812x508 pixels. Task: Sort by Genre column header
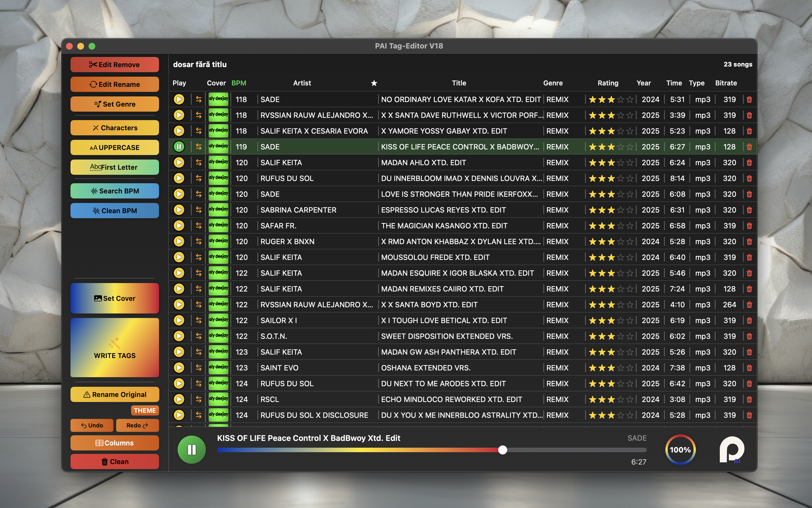tap(553, 83)
